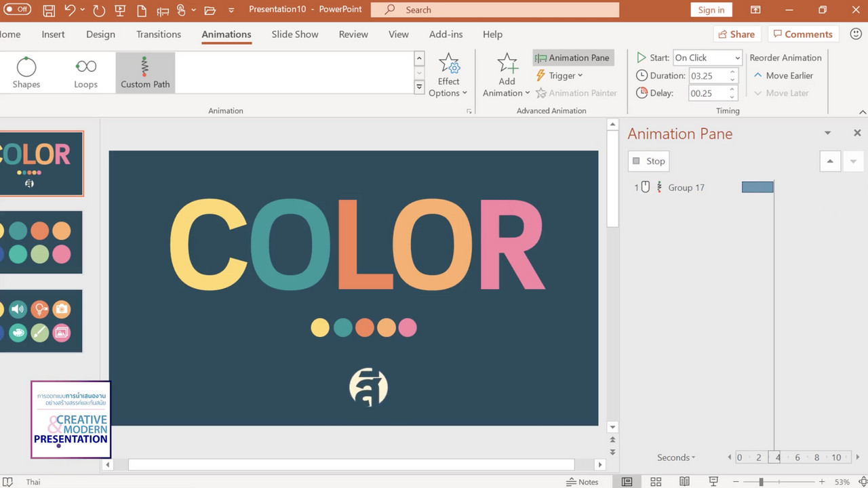Customize the Quick Access Toolbar

[x=231, y=11]
